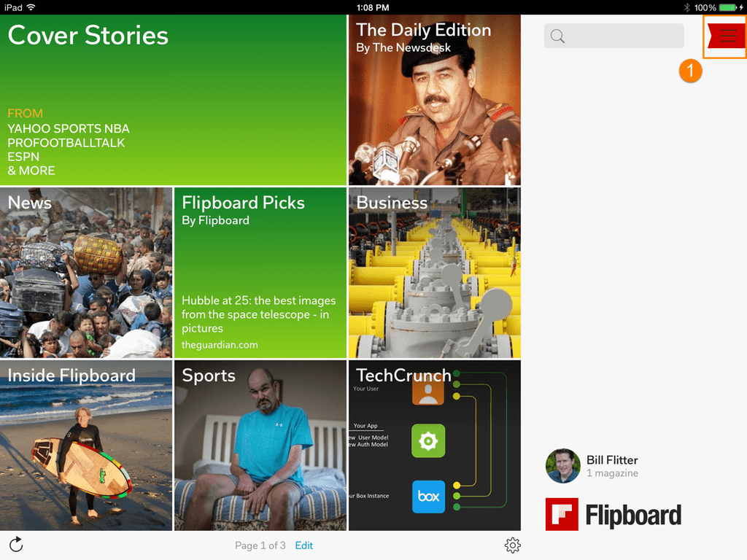Viewport: 747px width, 560px height.
Task: Tap the Wi-Fi status icon
Action: point(31,7)
